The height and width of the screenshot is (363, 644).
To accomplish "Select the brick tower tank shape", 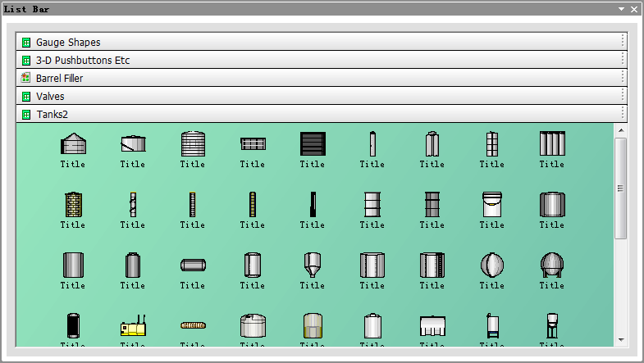I will pyautogui.click(x=72, y=204).
